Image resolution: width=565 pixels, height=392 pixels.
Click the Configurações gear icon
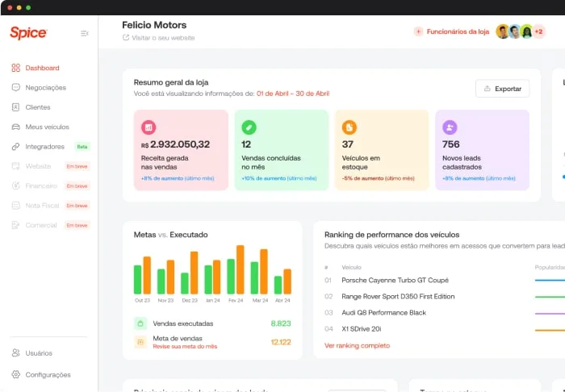(16, 374)
